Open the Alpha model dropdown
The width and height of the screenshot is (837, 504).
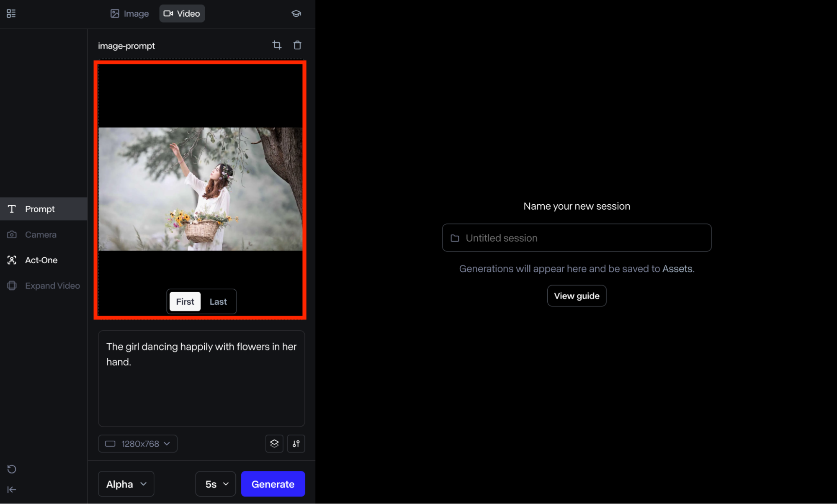(x=126, y=484)
